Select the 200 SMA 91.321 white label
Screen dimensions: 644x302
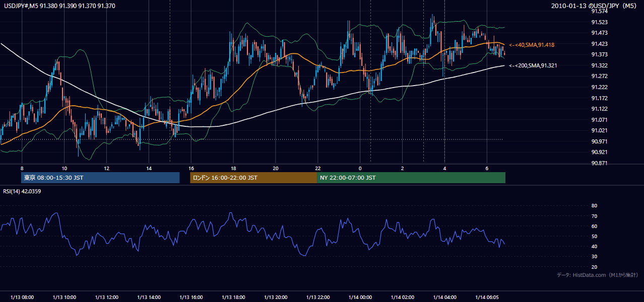533,65
